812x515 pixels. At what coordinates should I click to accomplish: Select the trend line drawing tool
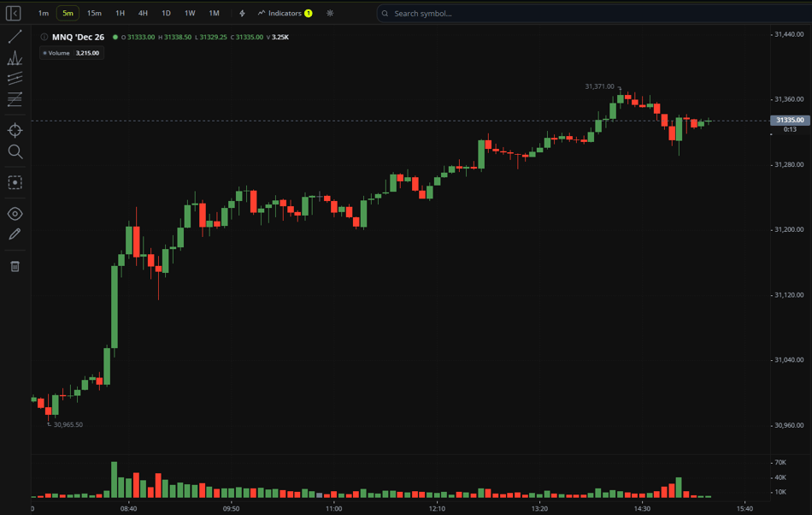coord(15,36)
